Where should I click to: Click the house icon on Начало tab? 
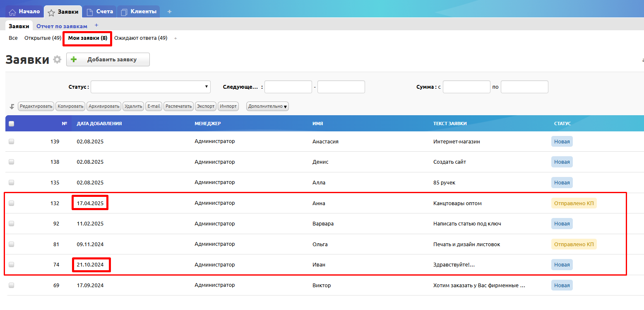tap(12, 12)
